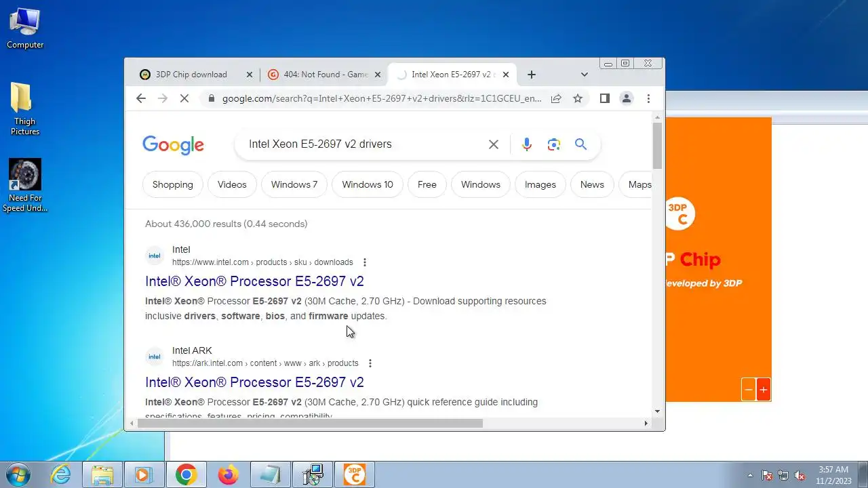Switch to News results
868x488 pixels.
coord(592,184)
